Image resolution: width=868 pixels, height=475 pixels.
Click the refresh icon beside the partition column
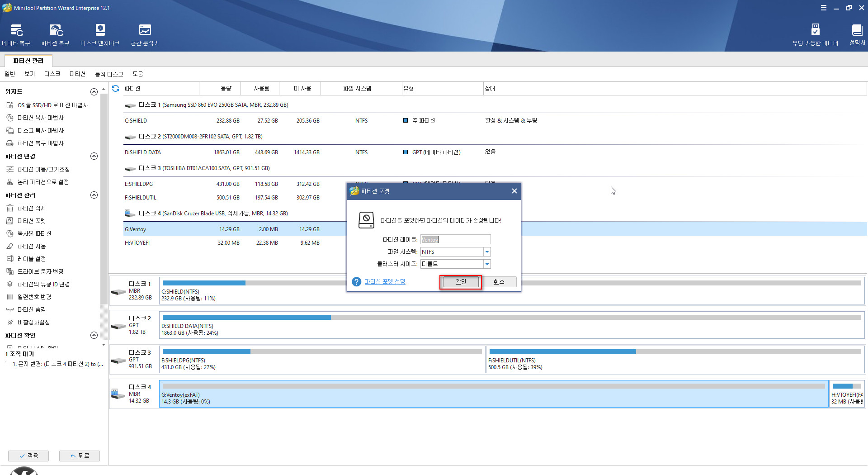coord(116,88)
